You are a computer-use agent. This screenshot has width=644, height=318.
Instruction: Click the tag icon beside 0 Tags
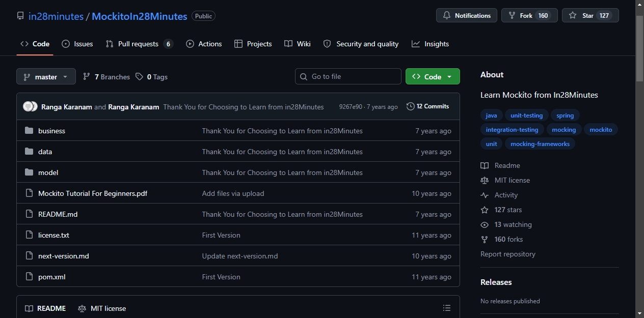(x=139, y=77)
